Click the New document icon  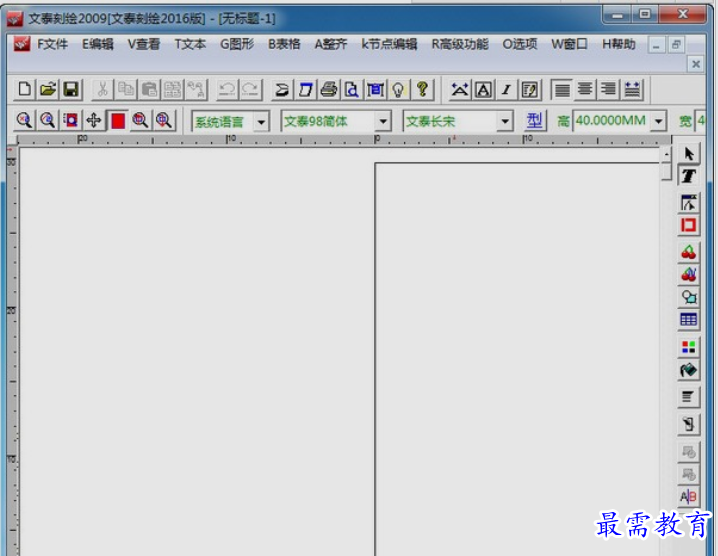click(x=25, y=89)
